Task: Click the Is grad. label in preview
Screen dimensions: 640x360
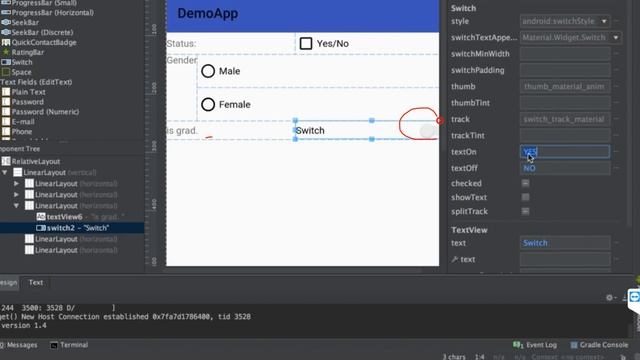Action: click(x=182, y=131)
